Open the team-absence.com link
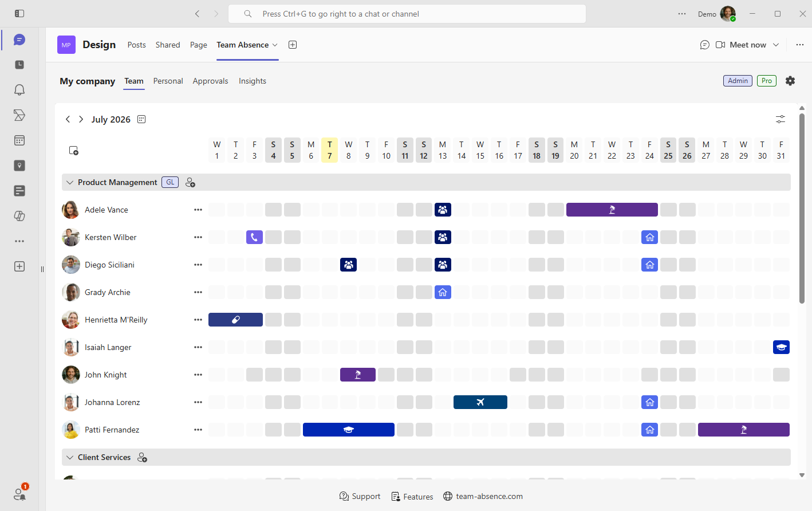Screen dimensions: 812x511 483,496
